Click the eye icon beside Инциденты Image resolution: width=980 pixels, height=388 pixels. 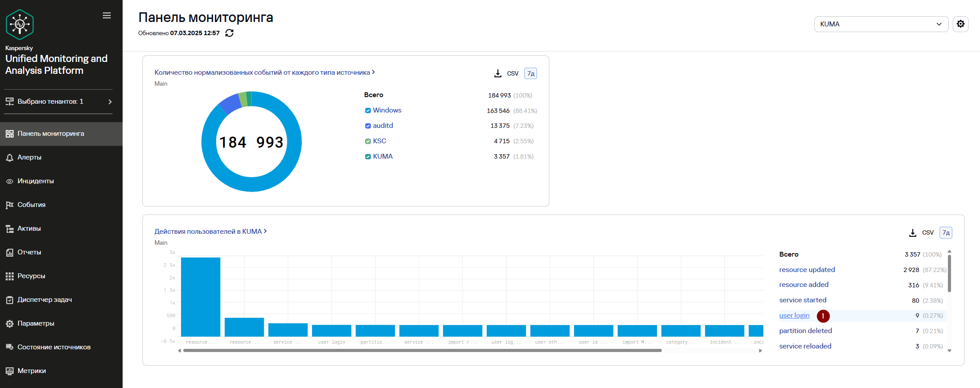tap(10, 181)
